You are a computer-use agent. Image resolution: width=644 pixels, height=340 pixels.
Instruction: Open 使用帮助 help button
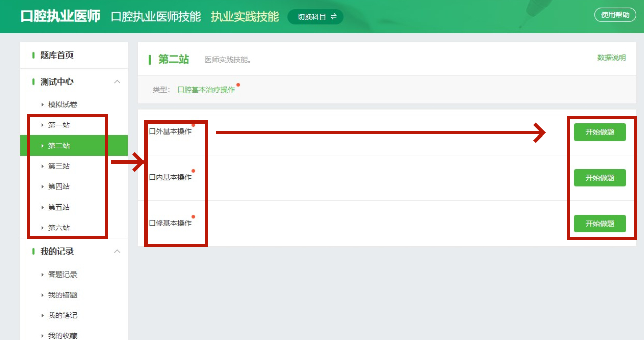[x=615, y=15]
